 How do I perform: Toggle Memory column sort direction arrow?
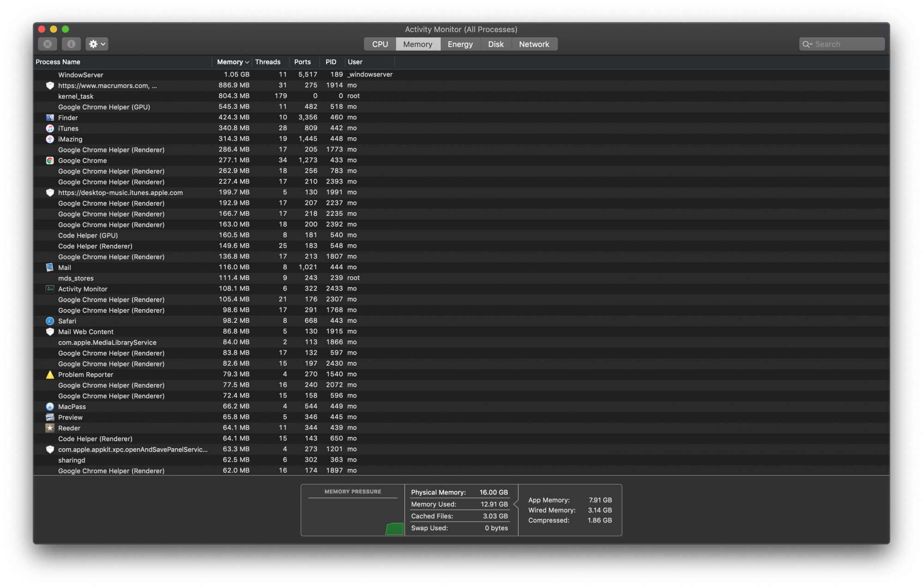[x=247, y=62]
